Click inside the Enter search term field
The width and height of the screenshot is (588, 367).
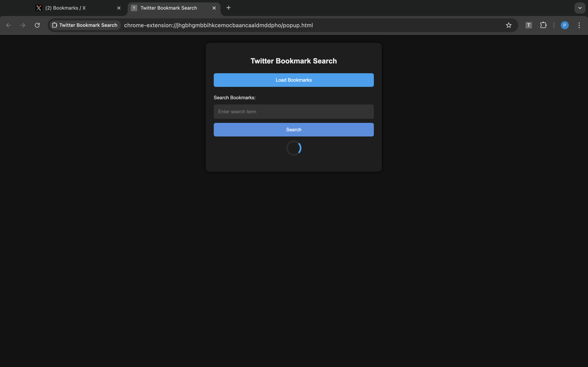[294, 111]
